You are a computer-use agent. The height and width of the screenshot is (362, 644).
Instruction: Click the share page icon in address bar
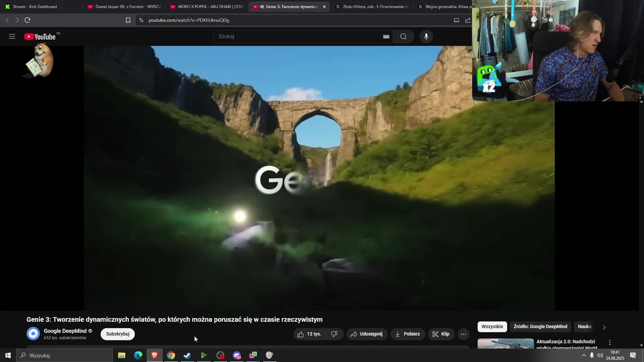click(468, 20)
